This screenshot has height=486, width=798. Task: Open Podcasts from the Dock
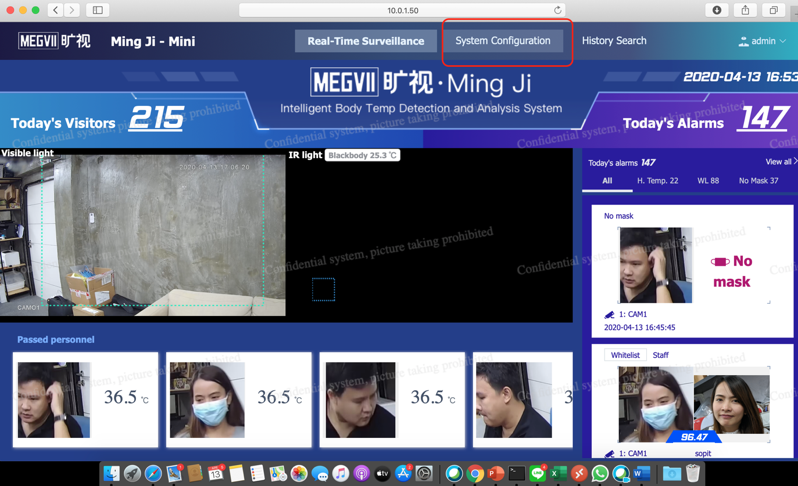pyautogui.click(x=362, y=474)
